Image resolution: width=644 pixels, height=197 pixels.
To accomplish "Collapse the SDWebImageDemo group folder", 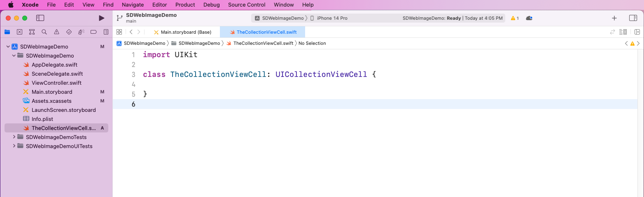I will pos(14,56).
